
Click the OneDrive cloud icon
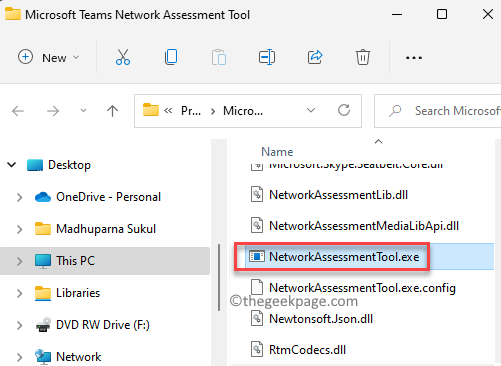coord(43,197)
